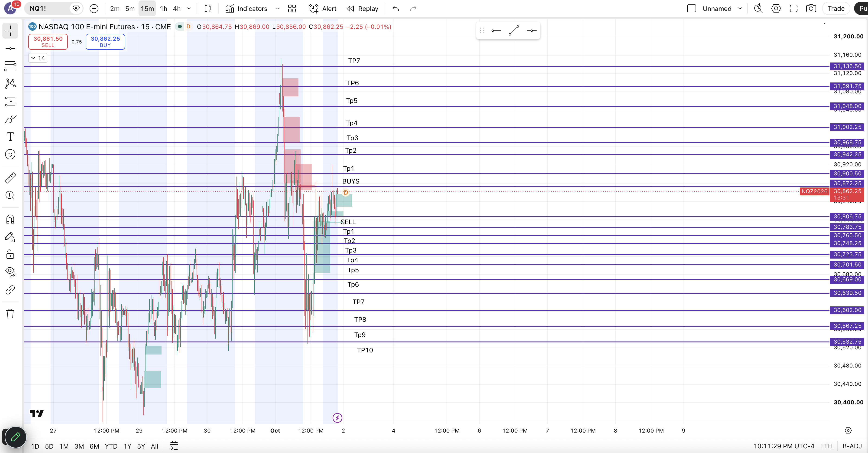
Task: Open the quick search lightbulb icon
Action: coord(758,8)
